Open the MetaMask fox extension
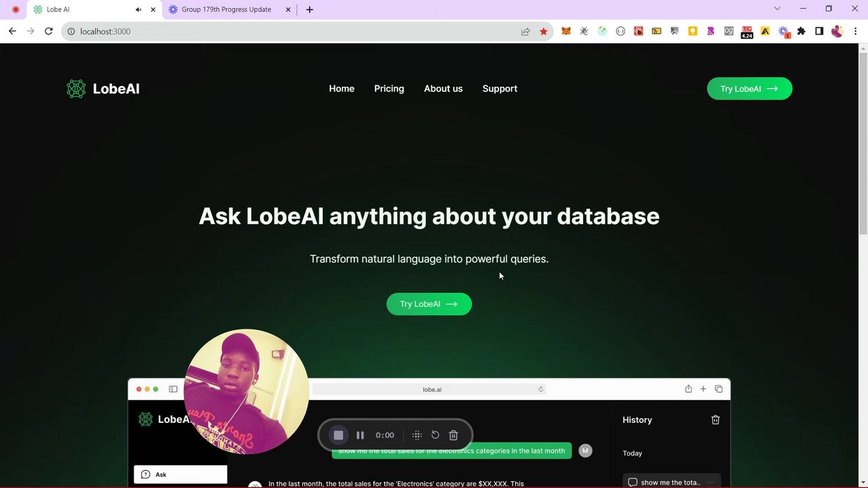Image resolution: width=868 pixels, height=488 pixels. point(566,31)
